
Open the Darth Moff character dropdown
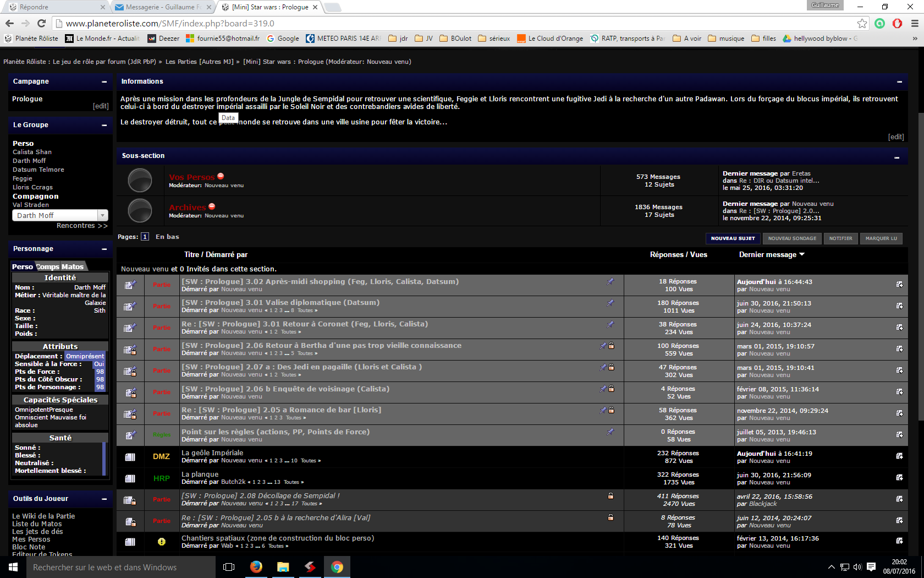[x=102, y=215]
